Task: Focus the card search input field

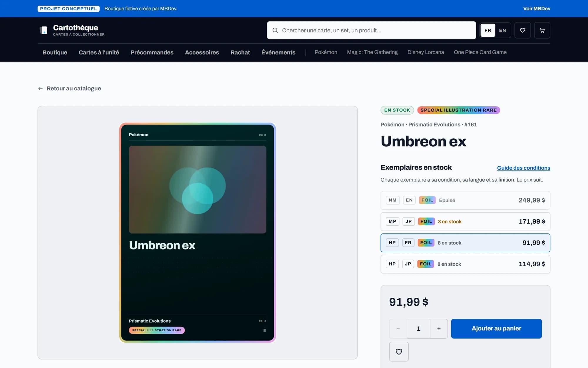Action: tap(371, 30)
